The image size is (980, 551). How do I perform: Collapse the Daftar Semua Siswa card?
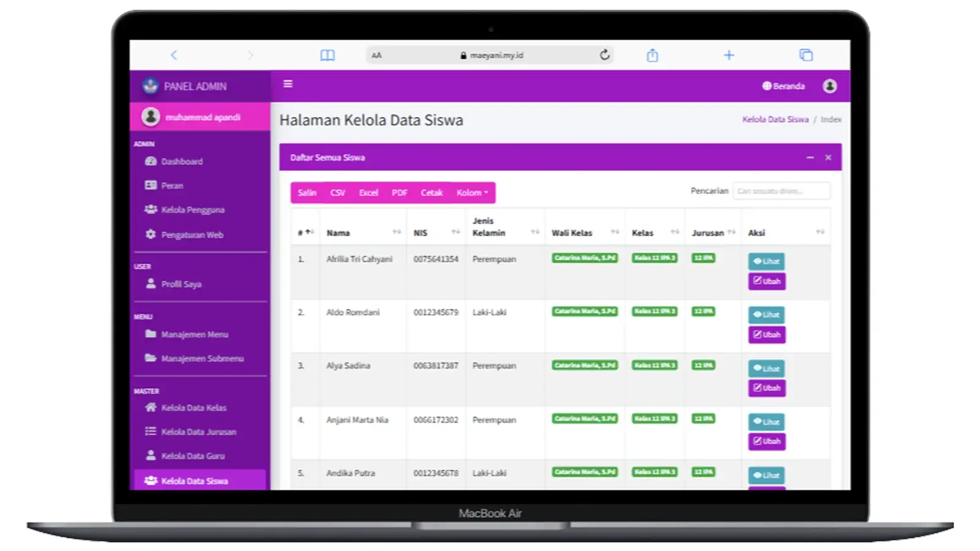810,158
